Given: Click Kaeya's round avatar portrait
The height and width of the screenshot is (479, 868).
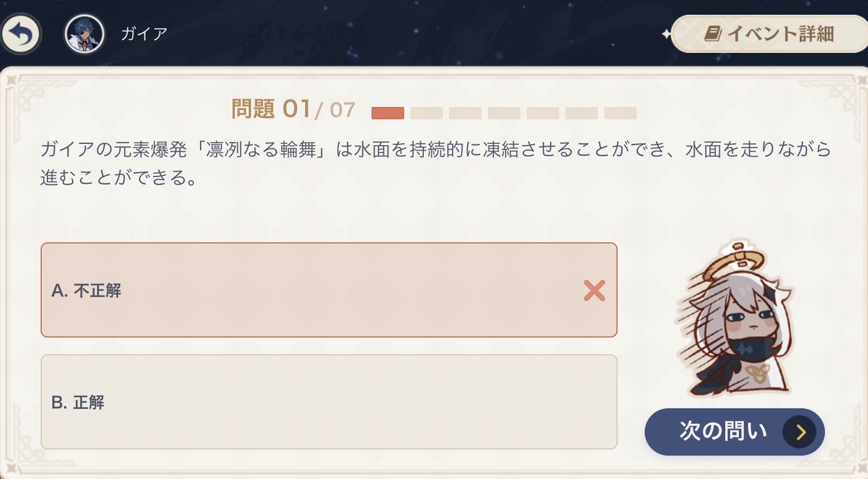Looking at the screenshot, I should coord(84,34).
